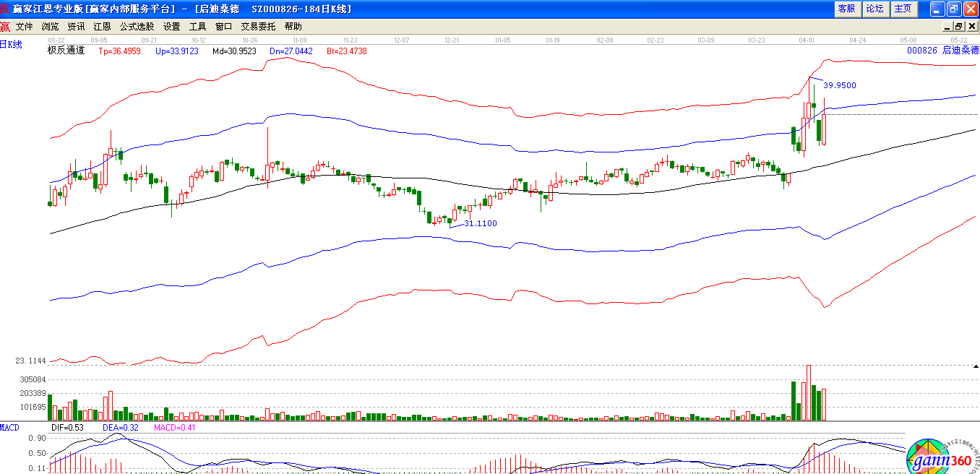This screenshot has height=474, width=980.
Task: Open the 公式选股 menu
Action: (x=137, y=27)
